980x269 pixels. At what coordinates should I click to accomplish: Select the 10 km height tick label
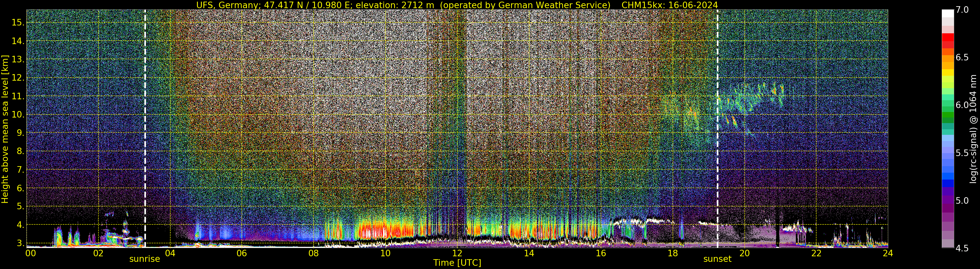pos(18,115)
